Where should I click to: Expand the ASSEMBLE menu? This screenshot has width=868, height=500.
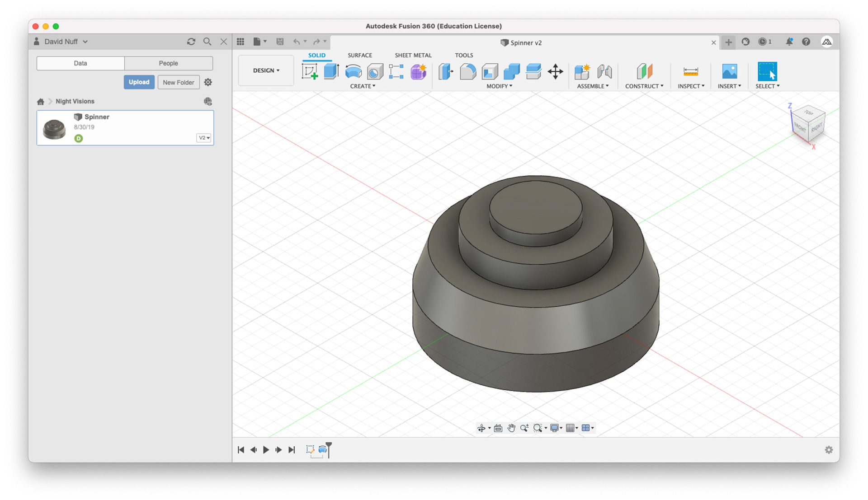point(593,86)
